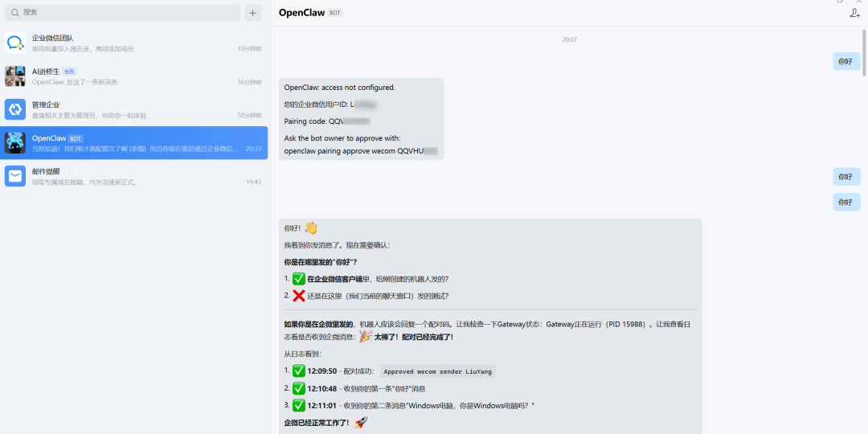The height and width of the screenshot is (434, 868).
Task: Click the "Pairing code" line
Action: [x=327, y=121]
